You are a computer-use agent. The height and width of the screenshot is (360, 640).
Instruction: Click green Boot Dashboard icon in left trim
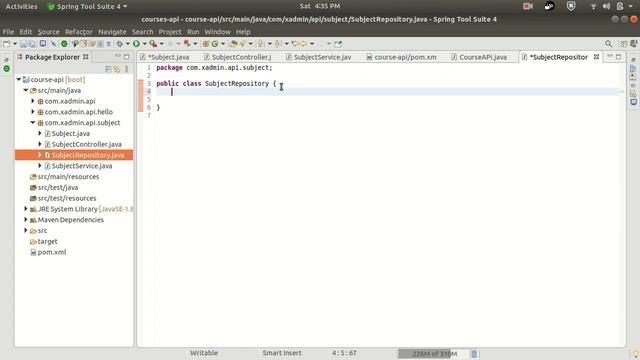[x=7, y=69]
